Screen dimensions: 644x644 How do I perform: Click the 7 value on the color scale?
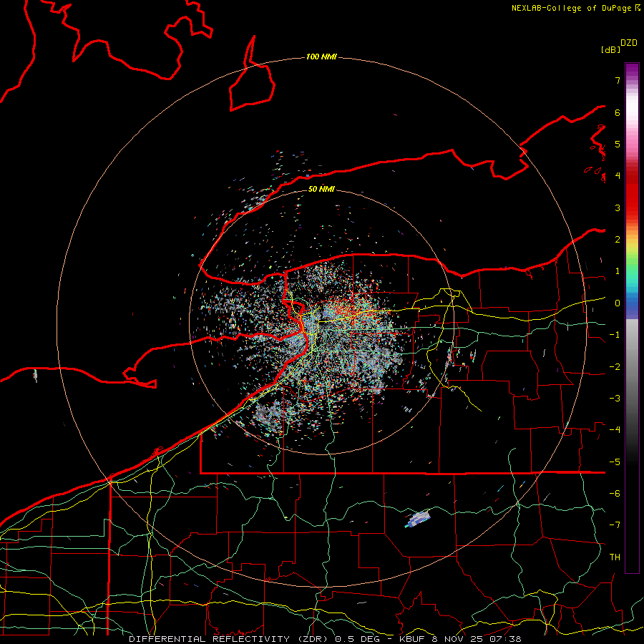click(x=618, y=80)
